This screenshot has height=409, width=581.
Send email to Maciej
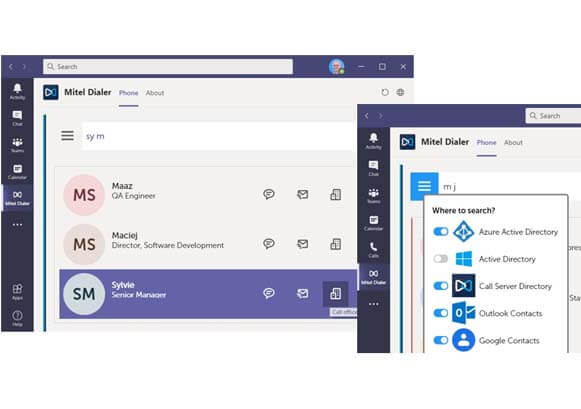pos(303,244)
